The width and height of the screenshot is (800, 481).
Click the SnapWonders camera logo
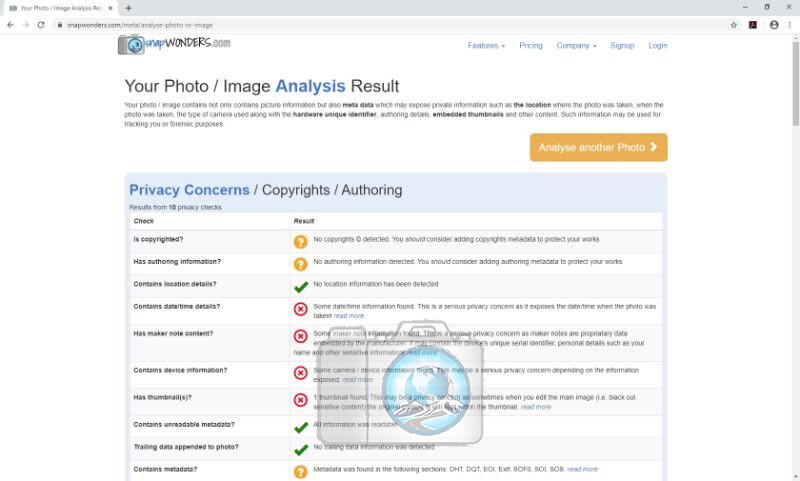174,44
